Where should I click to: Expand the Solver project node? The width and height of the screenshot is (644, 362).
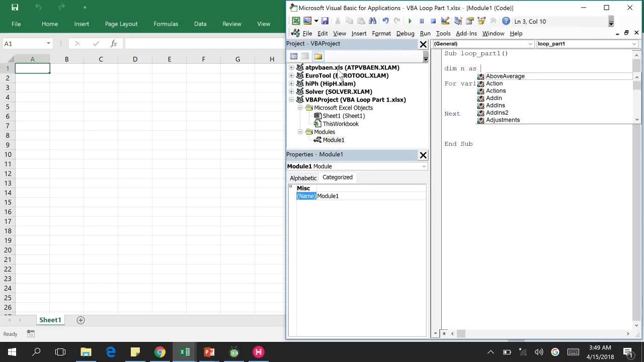click(291, 92)
